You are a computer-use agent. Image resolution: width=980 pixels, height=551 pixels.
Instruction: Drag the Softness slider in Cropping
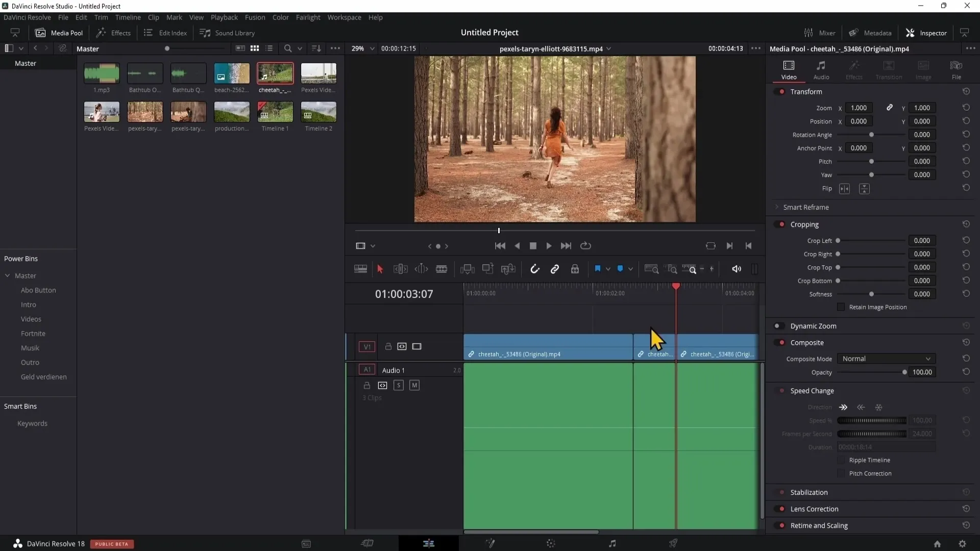[x=872, y=294]
